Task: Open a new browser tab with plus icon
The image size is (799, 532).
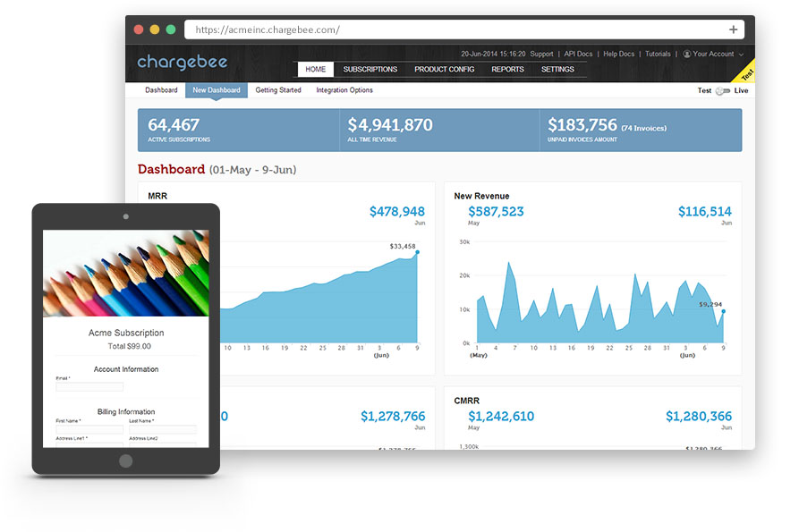Action: (733, 30)
